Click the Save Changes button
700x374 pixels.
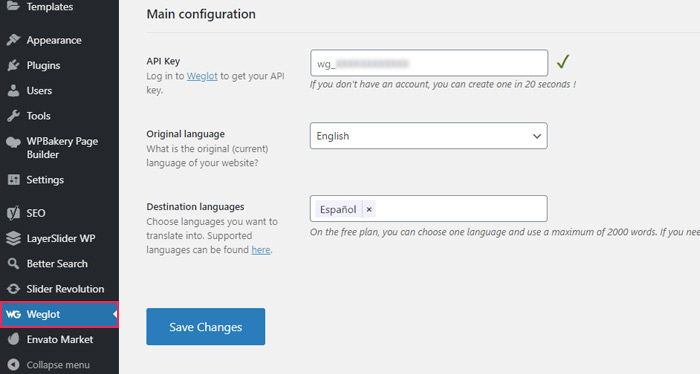coord(205,327)
